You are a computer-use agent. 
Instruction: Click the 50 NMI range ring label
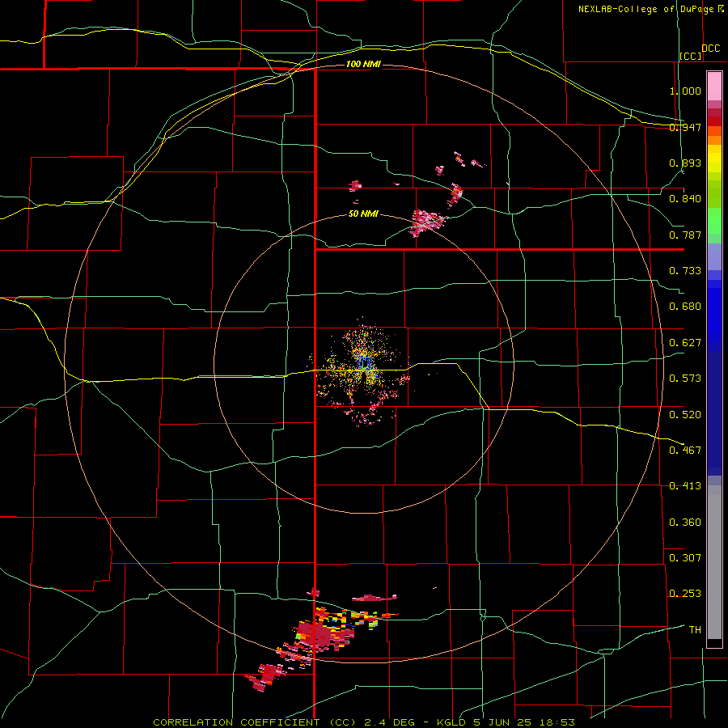(x=363, y=214)
